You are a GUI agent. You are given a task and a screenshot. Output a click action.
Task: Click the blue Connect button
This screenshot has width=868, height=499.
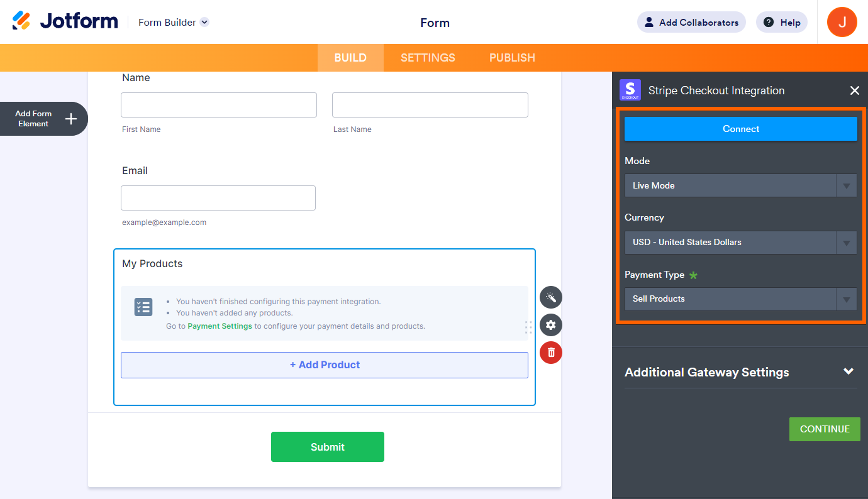[x=741, y=129]
